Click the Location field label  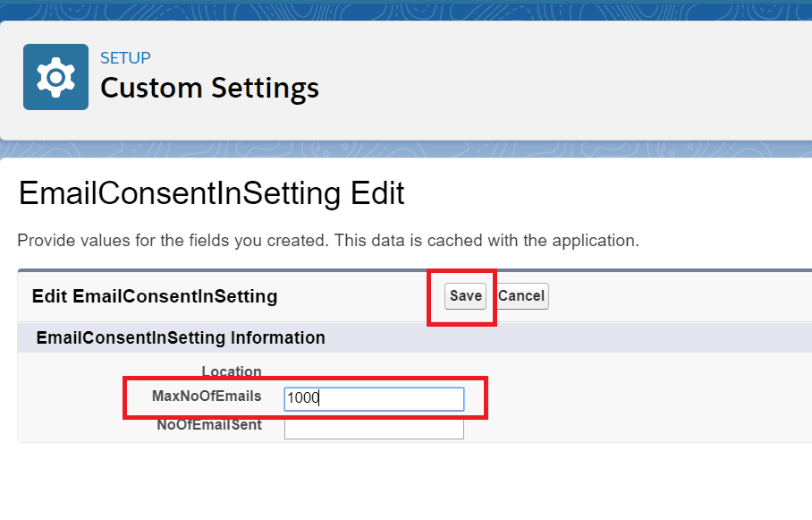pyautogui.click(x=231, y=371)
